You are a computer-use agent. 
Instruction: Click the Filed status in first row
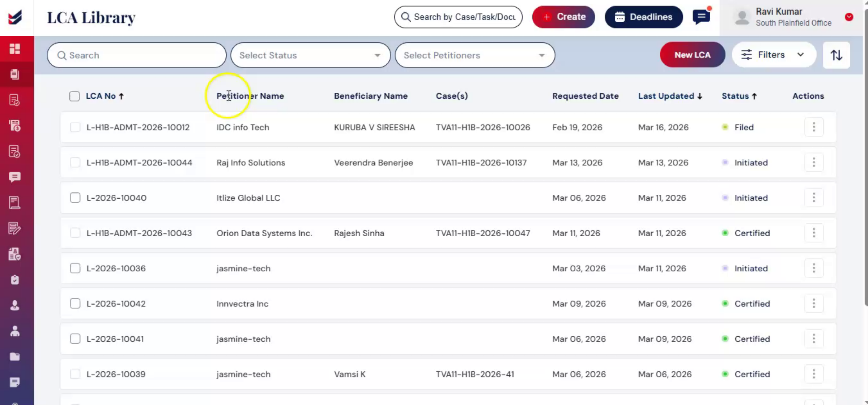(744, 127)
